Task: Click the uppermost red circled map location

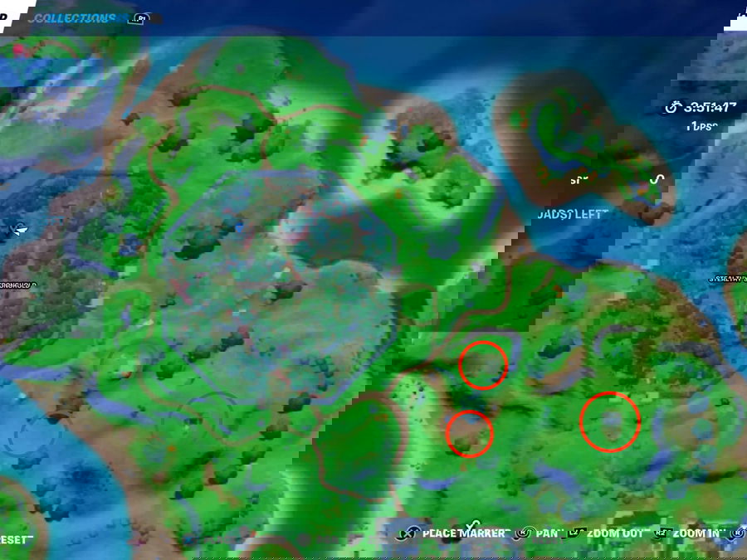Action: point(483,365)
